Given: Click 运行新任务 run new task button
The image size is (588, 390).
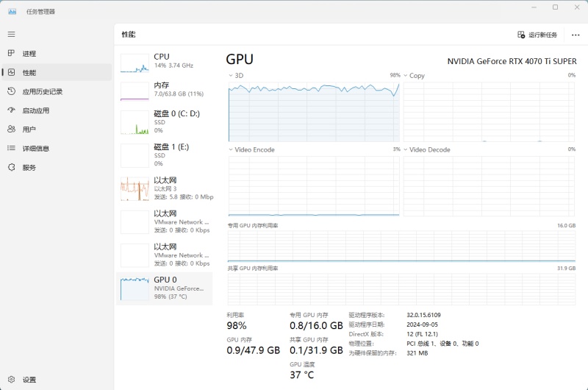Looking at the screenshot, I should click(537, 35).
